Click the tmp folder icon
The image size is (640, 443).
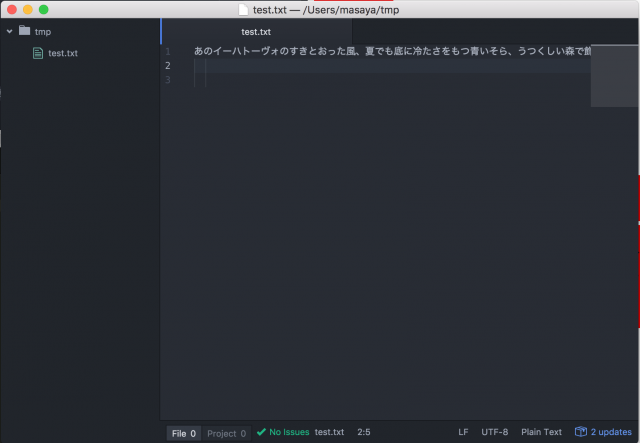(x=24, y=31)
